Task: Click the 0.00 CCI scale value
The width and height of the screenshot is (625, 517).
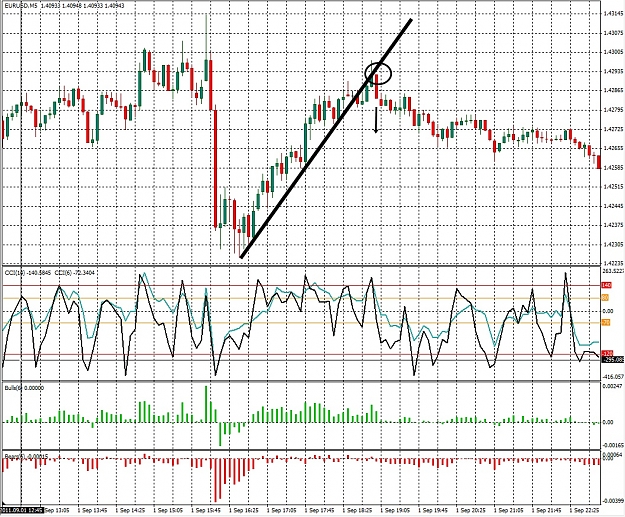Action: (607, 311)
